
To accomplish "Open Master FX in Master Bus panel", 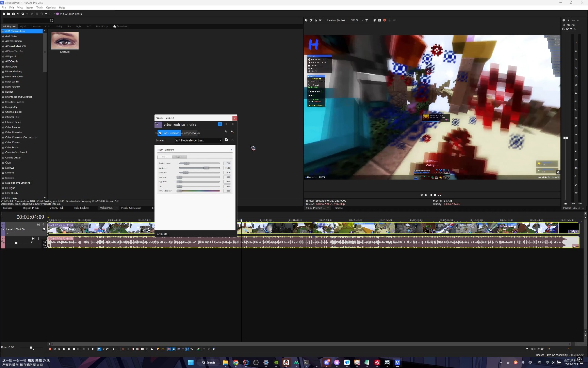I will [x=563, y=29].
